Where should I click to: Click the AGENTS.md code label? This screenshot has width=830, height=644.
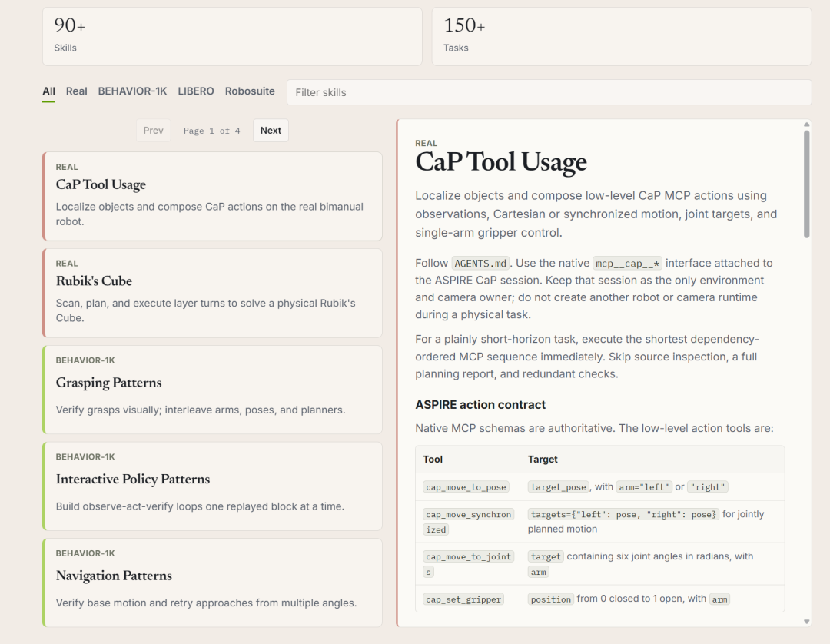[480, 264]
